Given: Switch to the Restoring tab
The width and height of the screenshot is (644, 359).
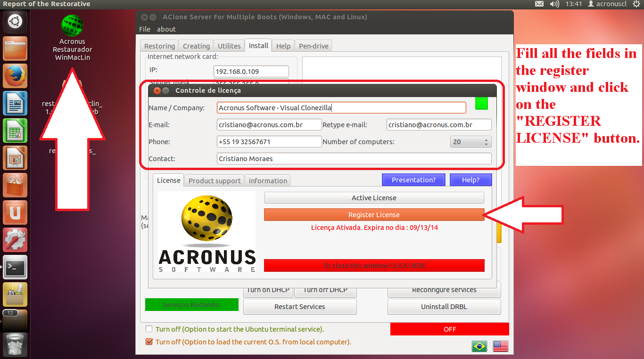Looking at the screenshot, I should coord(159,46).
